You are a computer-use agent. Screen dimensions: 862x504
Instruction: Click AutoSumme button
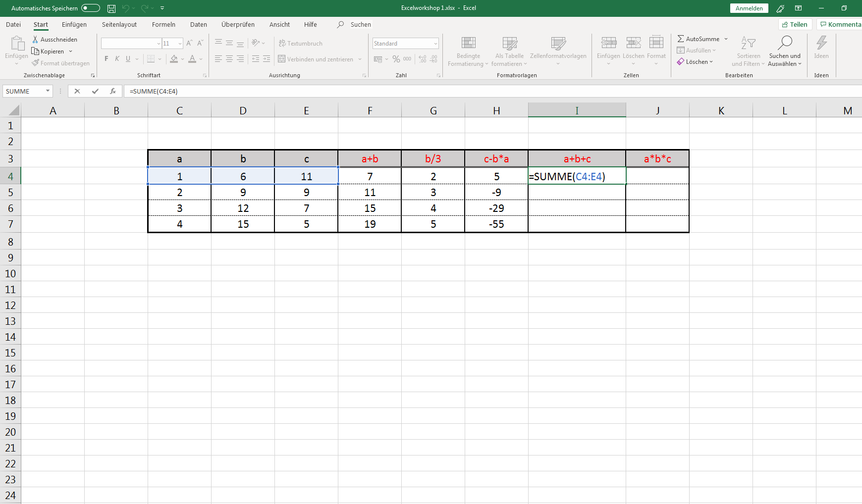coord(699,39)
